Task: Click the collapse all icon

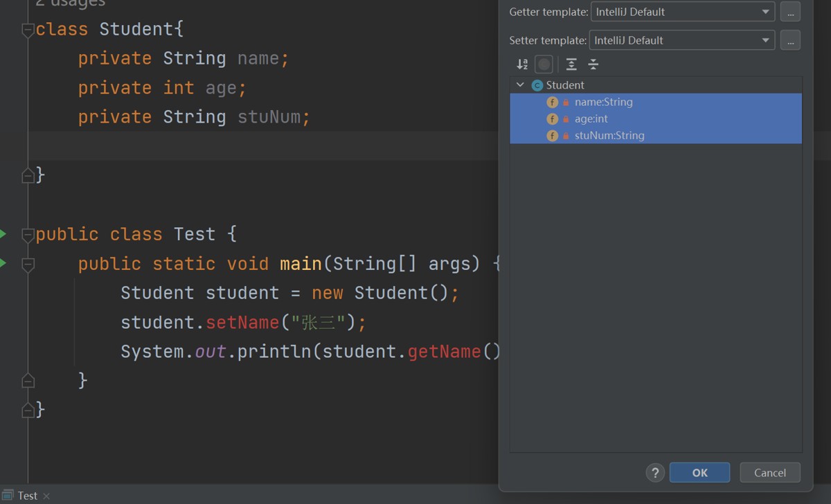Action: click(593, 64)
